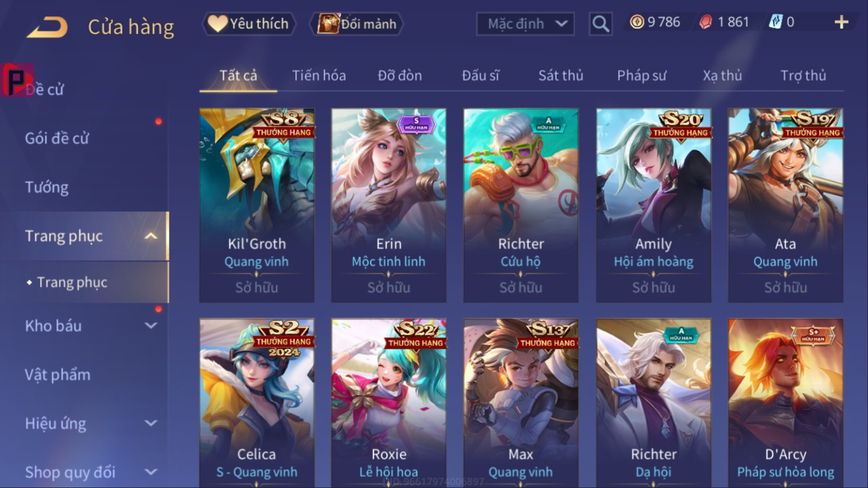Open Tướng in the sidebar
Screen dimensions: 868x488
tap(47, 187)
